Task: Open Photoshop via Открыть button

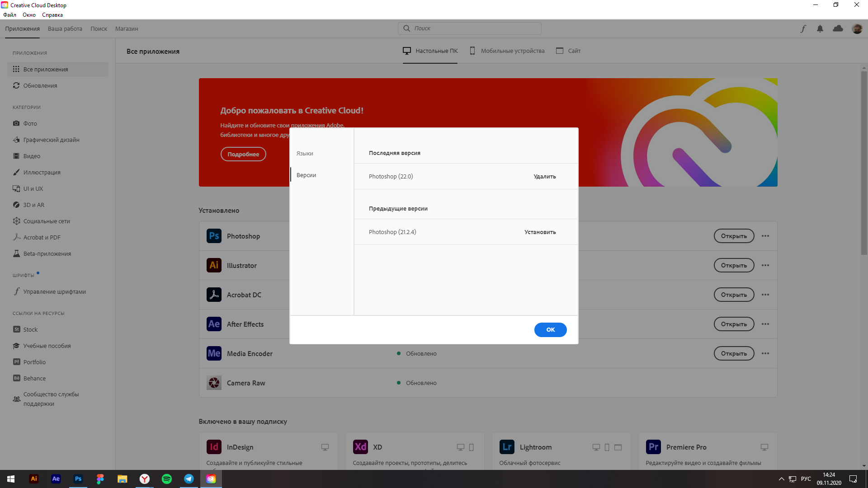Action: pyautogui.click(x=734, y=236)
